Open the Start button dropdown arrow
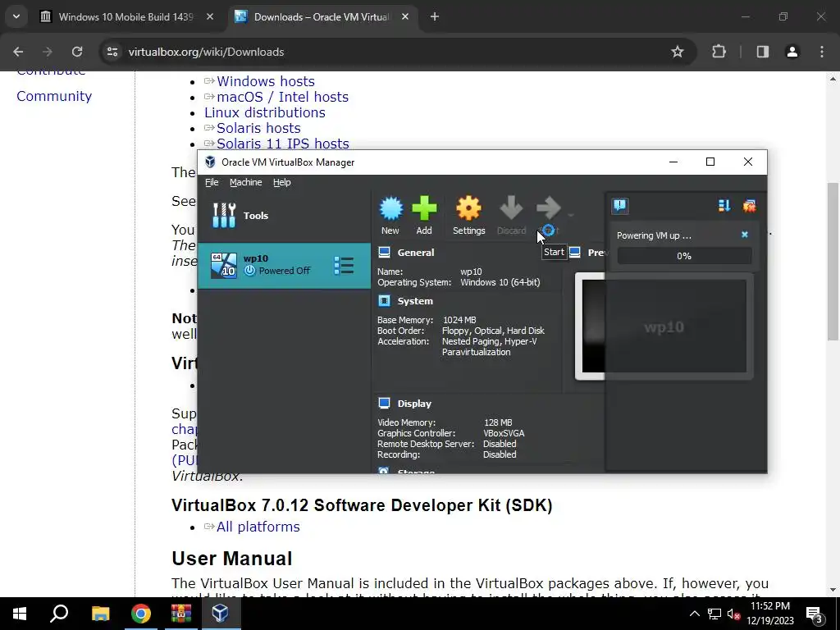Viewport: 840px width, 630px height. [571, 216]
